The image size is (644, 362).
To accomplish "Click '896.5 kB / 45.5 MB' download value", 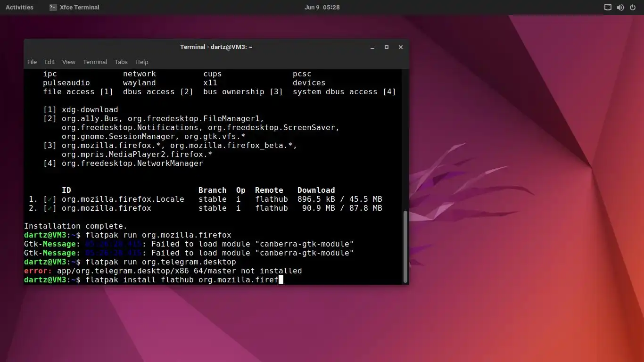I will 339,199.
